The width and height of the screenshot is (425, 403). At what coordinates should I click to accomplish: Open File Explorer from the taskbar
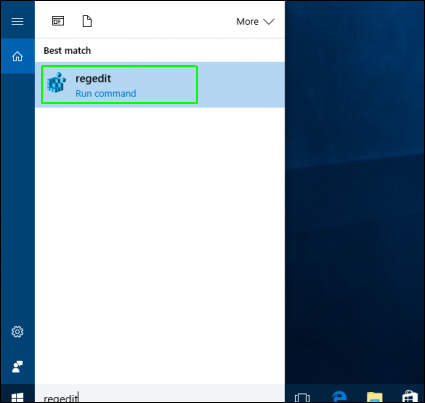point(375,397)
